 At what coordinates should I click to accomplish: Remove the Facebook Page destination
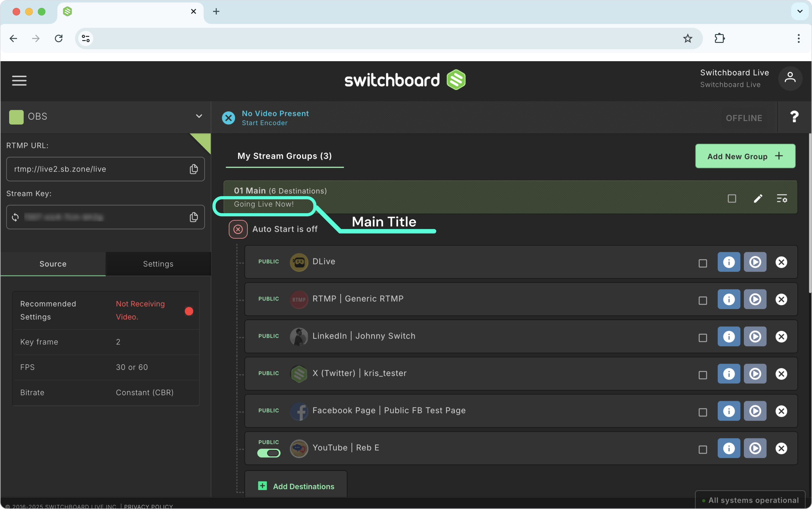coord(781,411)
